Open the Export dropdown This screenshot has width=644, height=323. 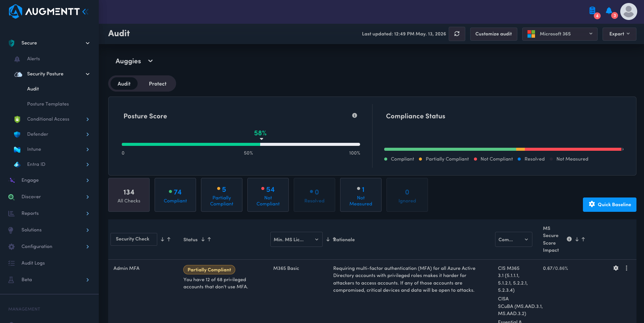(x=619, y=34)
